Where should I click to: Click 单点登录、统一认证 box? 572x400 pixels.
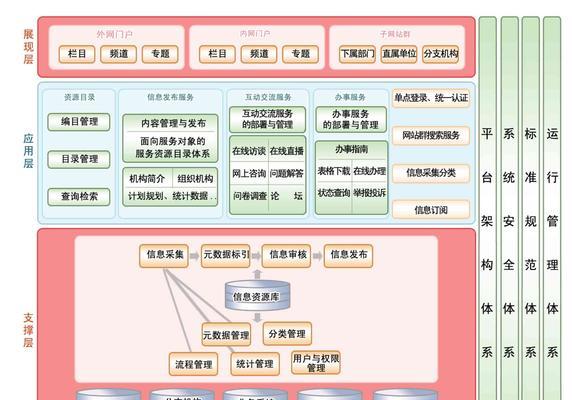431,98
